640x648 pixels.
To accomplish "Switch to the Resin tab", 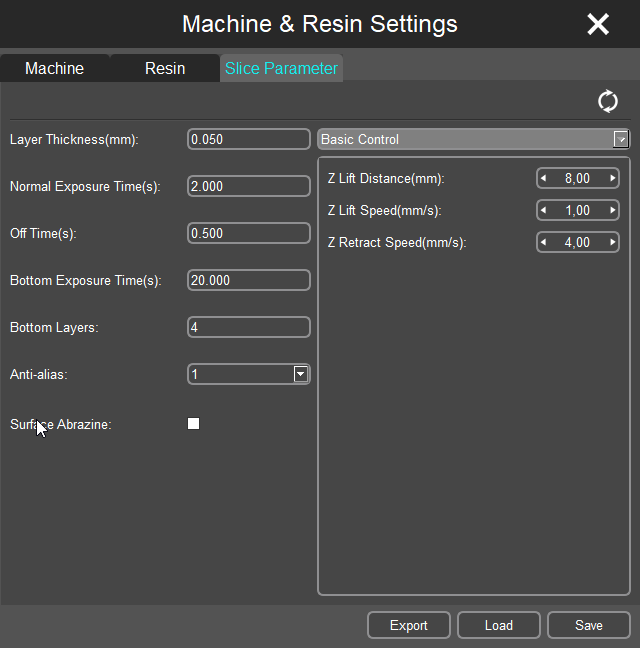I will click(x=165, y=68).
